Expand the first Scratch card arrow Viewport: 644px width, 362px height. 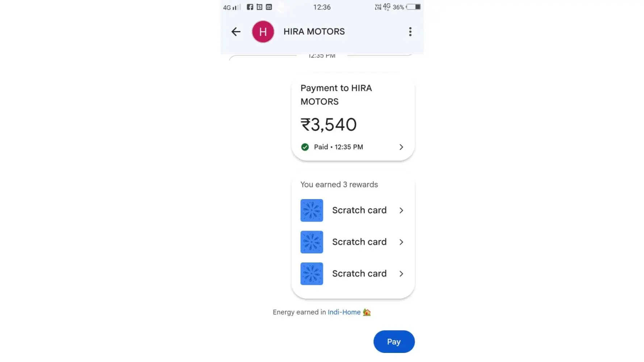click(401, 210)
